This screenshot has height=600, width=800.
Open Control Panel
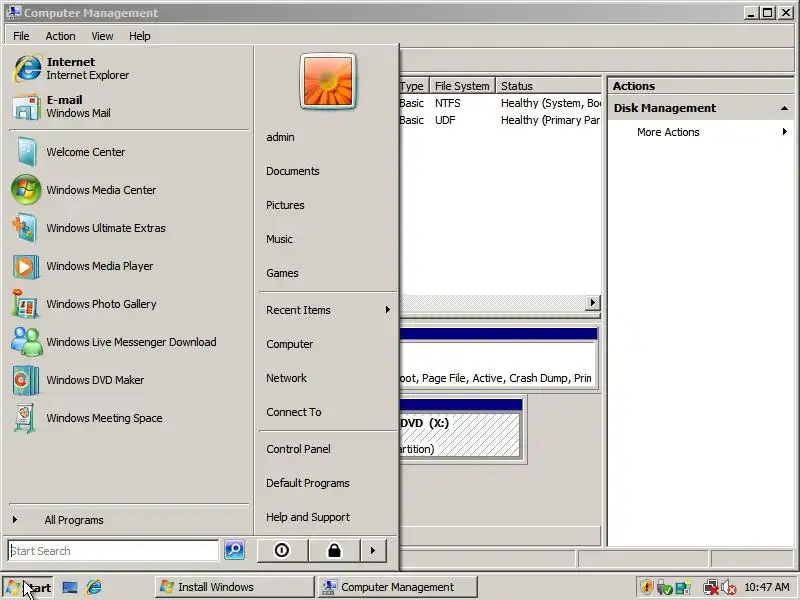coord(328,449)
